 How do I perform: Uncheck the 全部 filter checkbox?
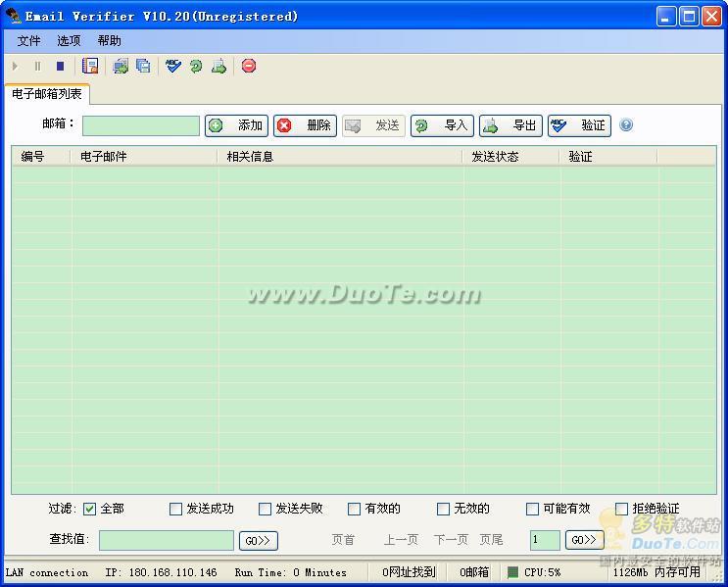coord(89,509)
